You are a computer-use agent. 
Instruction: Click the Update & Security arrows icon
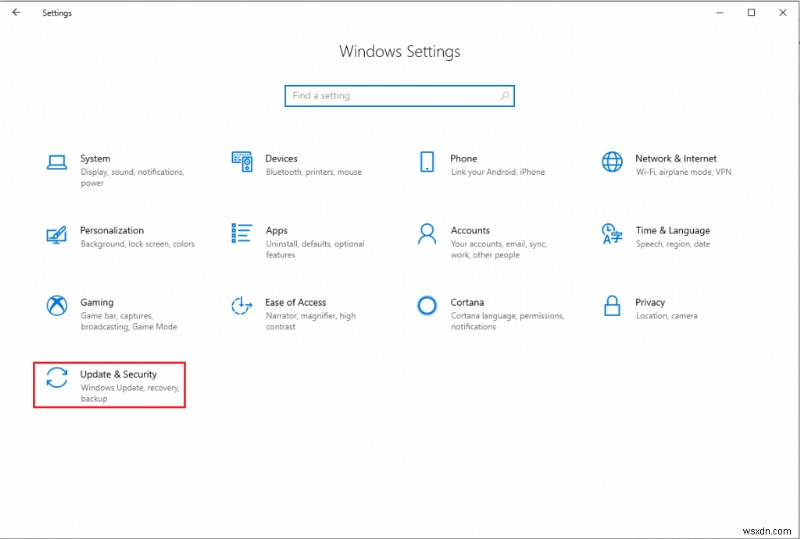[x=57, y=378]
